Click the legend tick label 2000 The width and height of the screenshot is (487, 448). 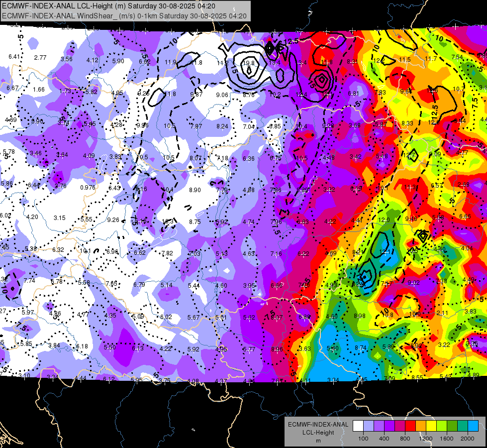click(x=468, y=439)
